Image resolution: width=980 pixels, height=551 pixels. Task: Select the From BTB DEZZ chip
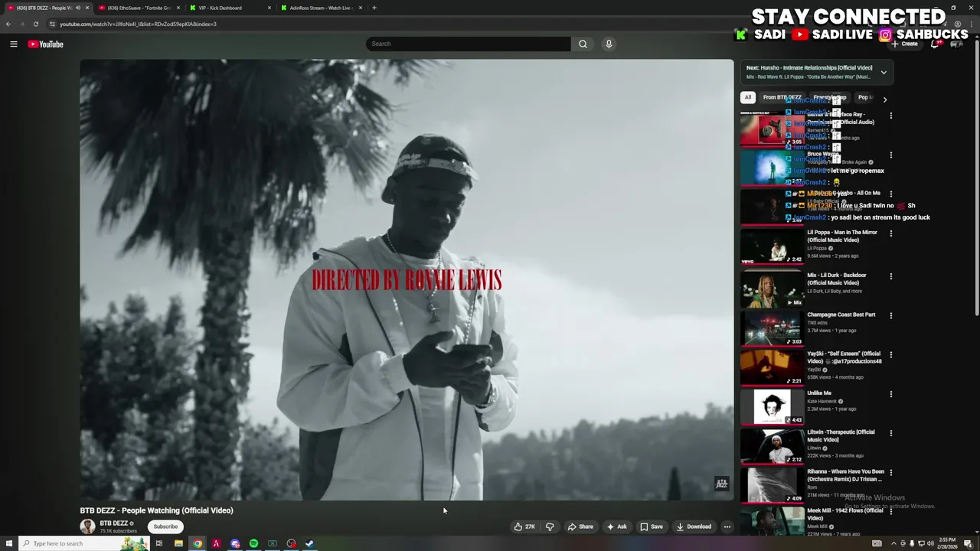coord(782,97)
